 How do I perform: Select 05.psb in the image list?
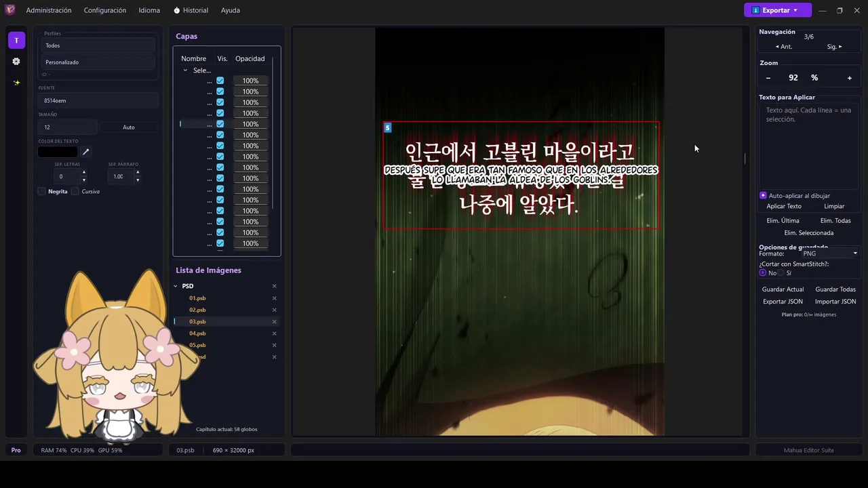[x=197, y=345]
